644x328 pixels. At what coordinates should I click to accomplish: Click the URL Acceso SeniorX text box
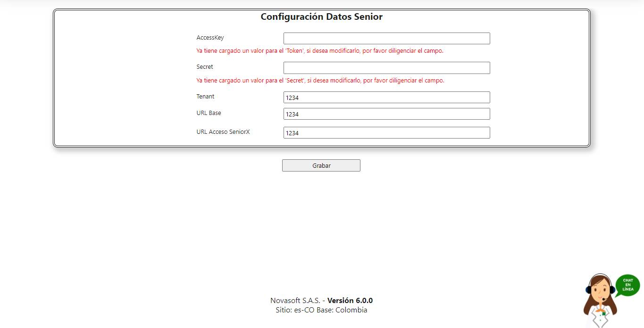pyautogui.click(x=386, y=133)
